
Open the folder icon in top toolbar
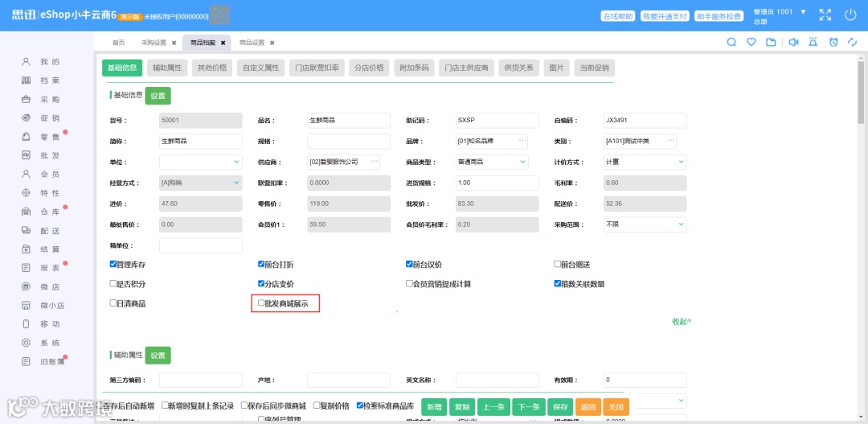[771, 42]
